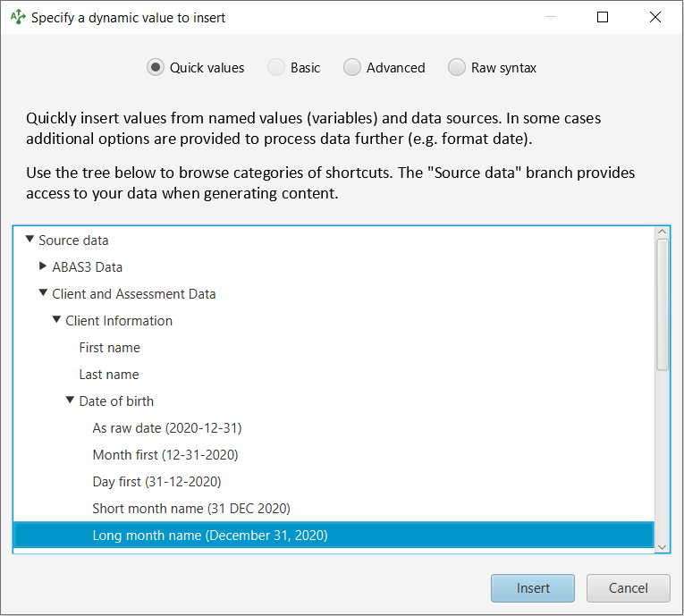Maximize the dialog window

pos(603,17)
